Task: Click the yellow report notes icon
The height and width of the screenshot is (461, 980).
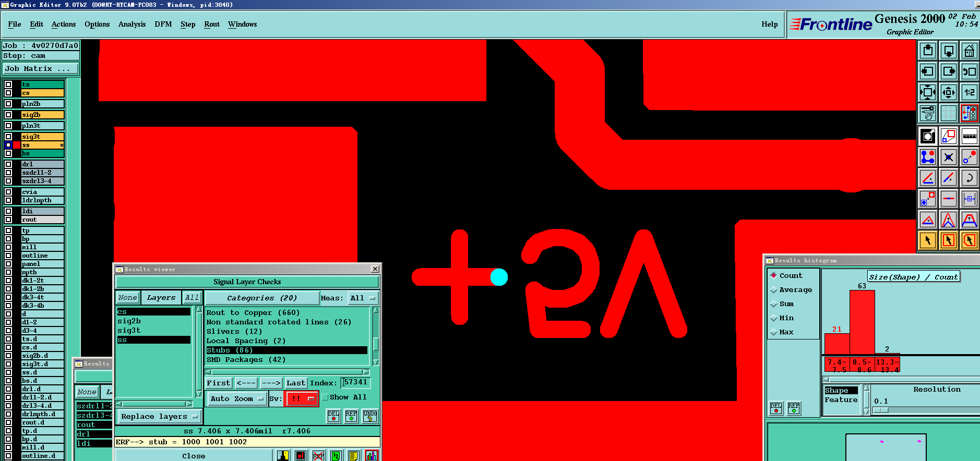Action: tap(353, 456)
